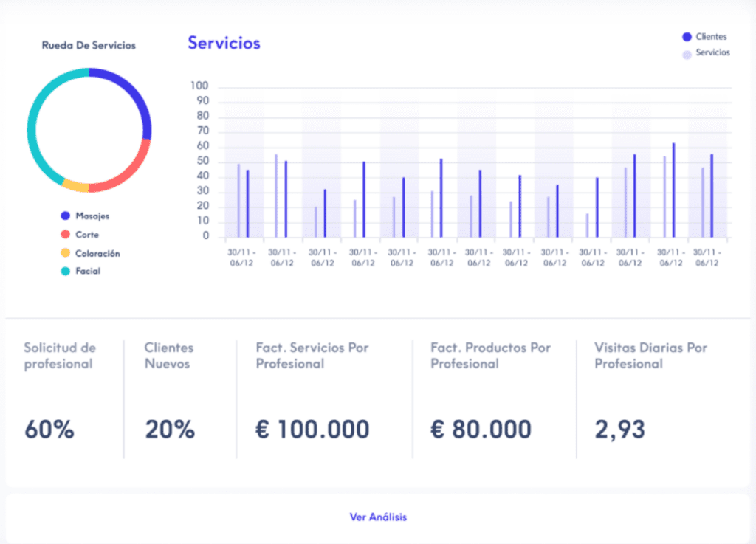Click the 100 value on the y-axis
Image resolution: width=756 pixels, height=544 pixels.
pyautogui.click(x=199, y=86)
